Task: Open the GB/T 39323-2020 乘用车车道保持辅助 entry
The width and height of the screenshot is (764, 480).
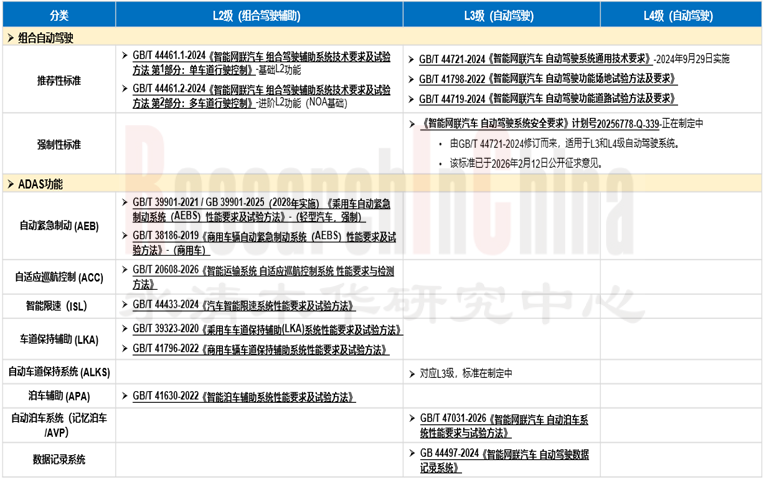Action: pos(267,329)
